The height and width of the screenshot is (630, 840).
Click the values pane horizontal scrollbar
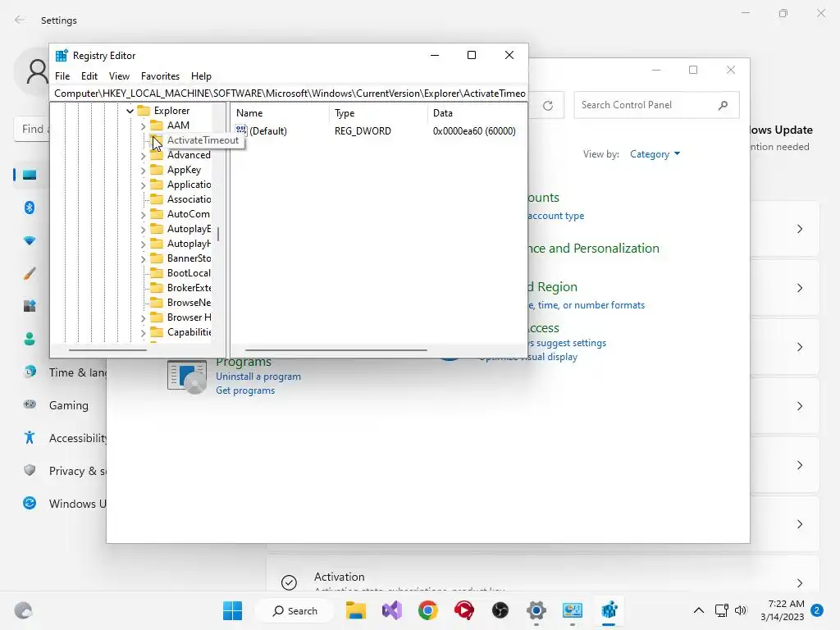click(336, 349)
